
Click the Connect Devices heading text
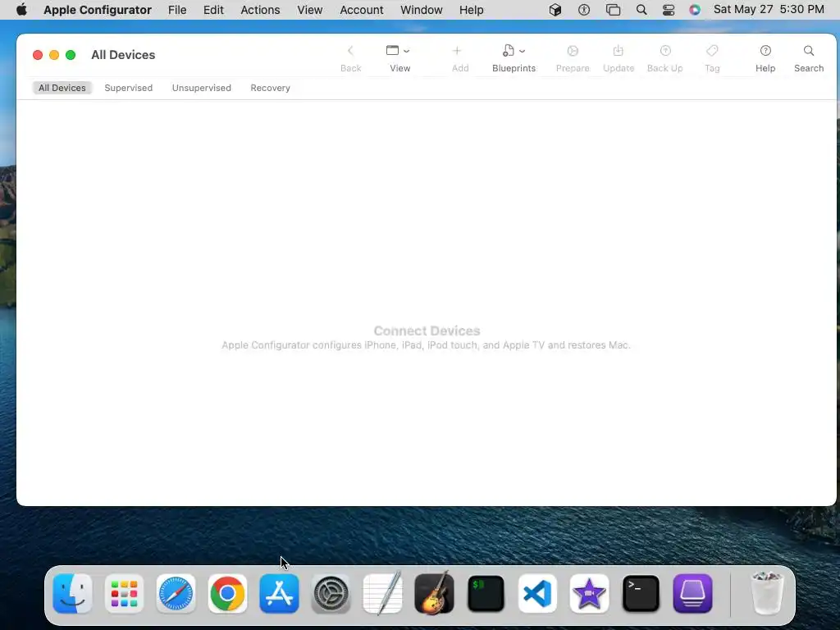pos(427,331)
